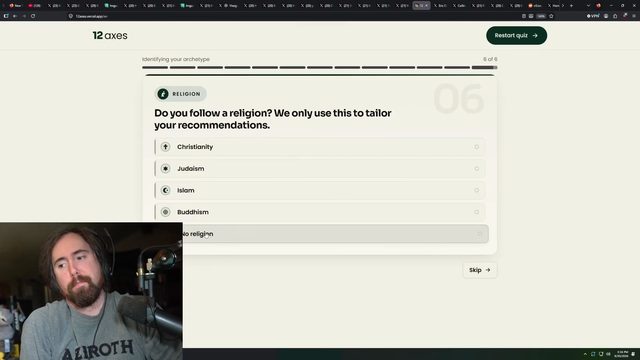Switch to the YouTube browser tab
This screenshot has height=360, width=640.
(x=35, y=6)
